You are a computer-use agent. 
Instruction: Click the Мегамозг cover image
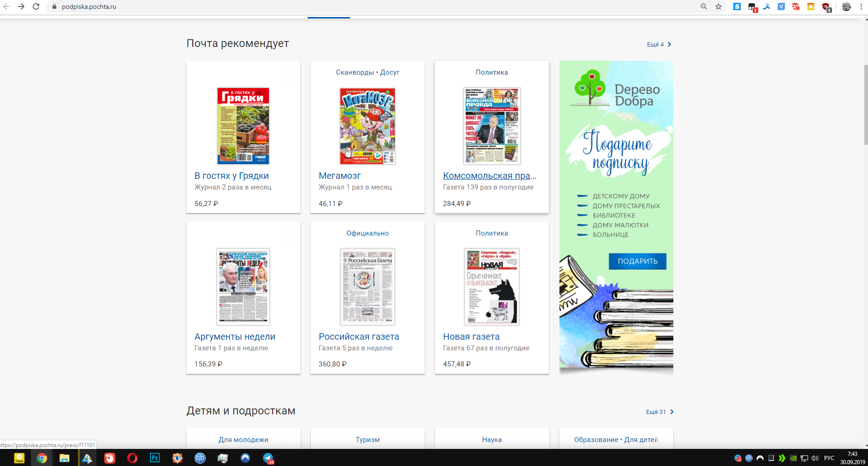click(368, 126)
